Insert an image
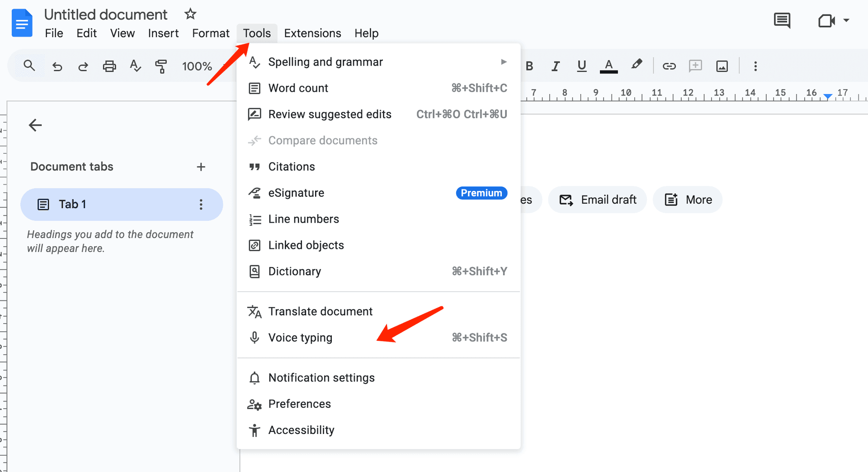868x472 pixels. pyautogui.click(x=722, y=66)
